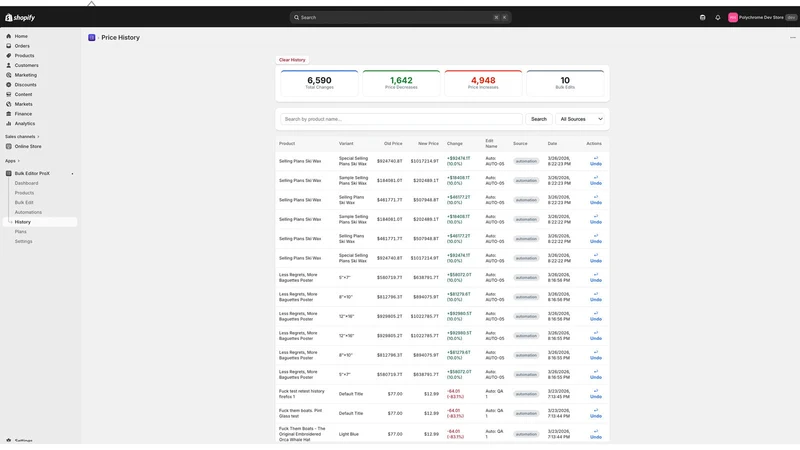Viewport: 800px width, 450px height.
Task: Click undo arrow for Light Blue variant row
Action: point(596,432)
